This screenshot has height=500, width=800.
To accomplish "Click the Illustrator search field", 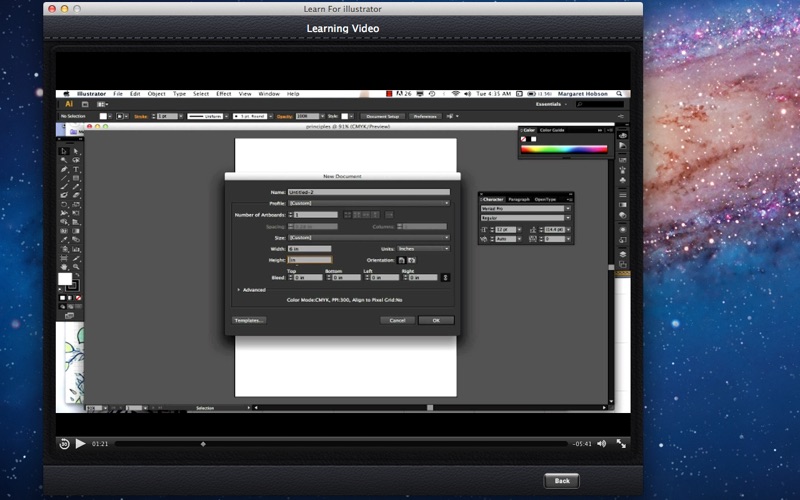I will point(600,104).
